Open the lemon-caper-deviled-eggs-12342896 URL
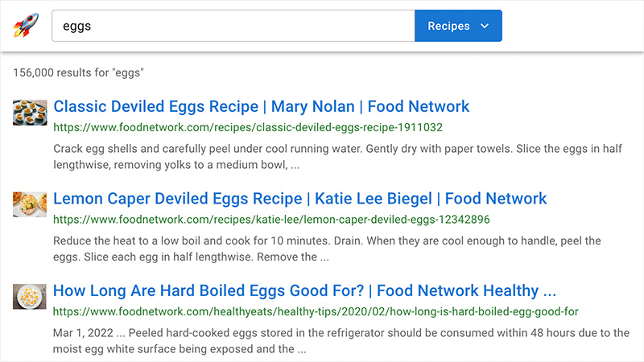Viewport: 644px width, 362px height. coord(271,220)
